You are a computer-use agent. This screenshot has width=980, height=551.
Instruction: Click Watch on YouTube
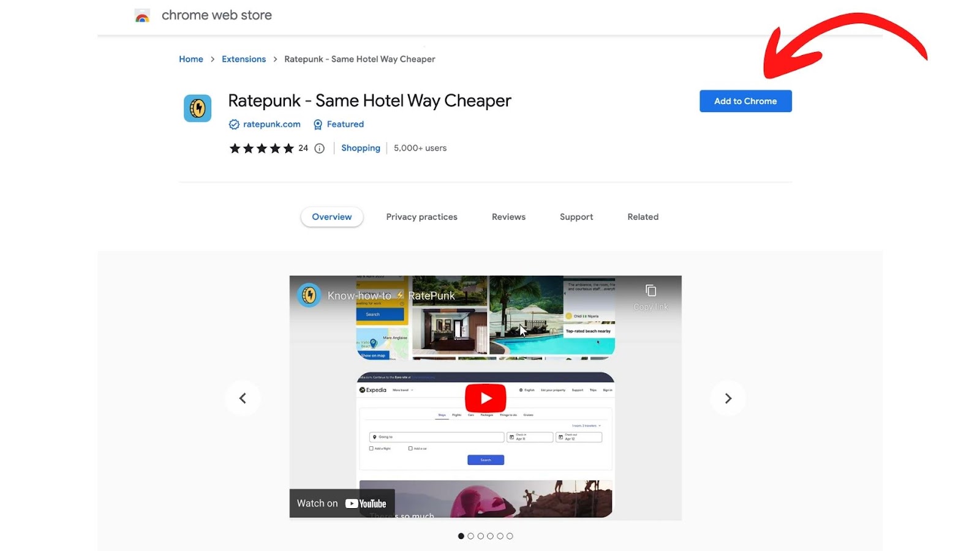342,503
